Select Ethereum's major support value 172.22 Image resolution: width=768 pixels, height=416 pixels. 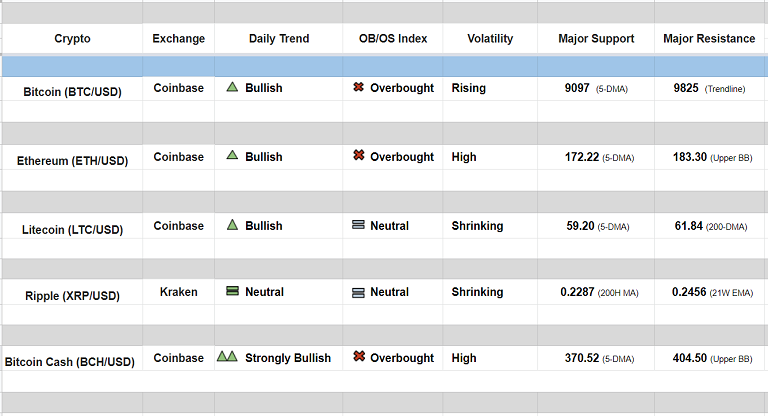(x=581, y=157)
